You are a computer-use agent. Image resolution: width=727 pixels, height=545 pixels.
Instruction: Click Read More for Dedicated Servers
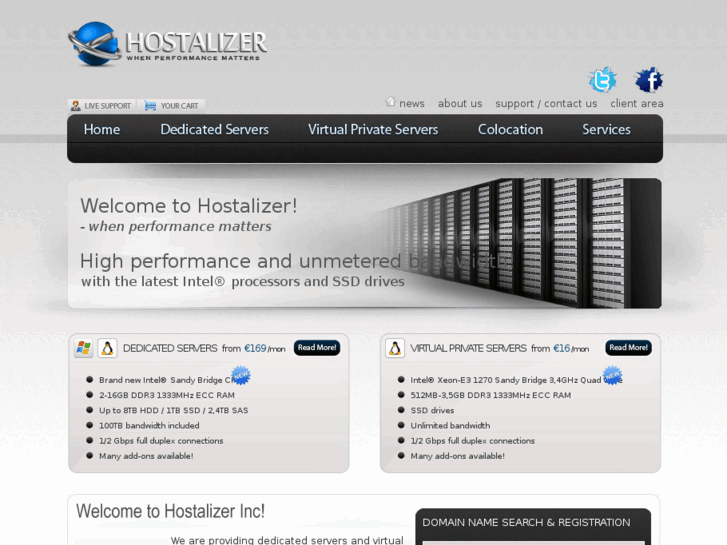pyautogui.click(x=317, y=347)
